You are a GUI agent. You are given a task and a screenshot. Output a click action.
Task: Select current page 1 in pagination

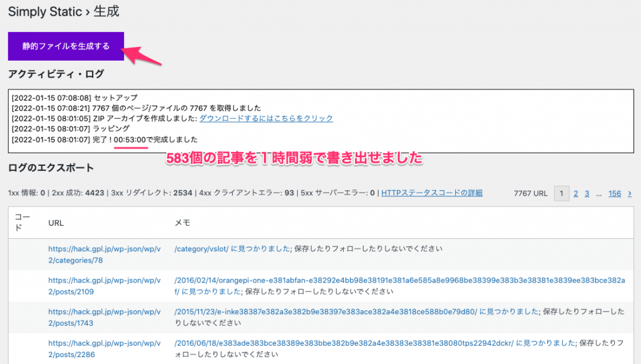click(562, 194)
